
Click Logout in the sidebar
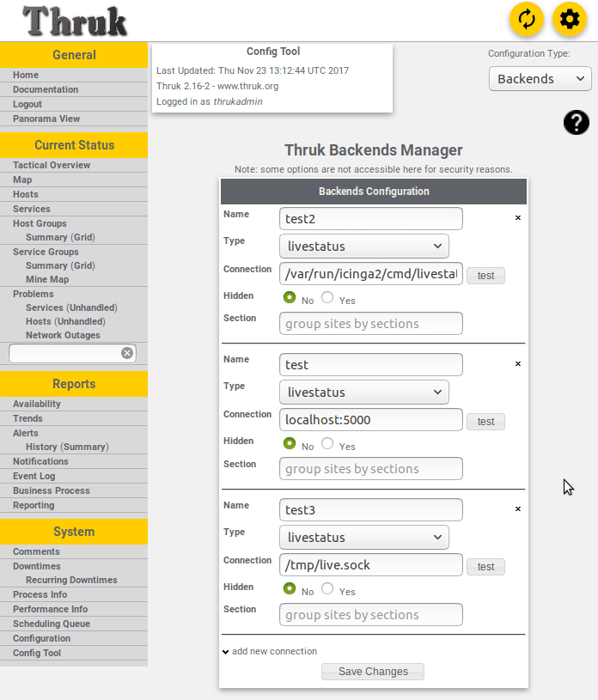point(27,105)
